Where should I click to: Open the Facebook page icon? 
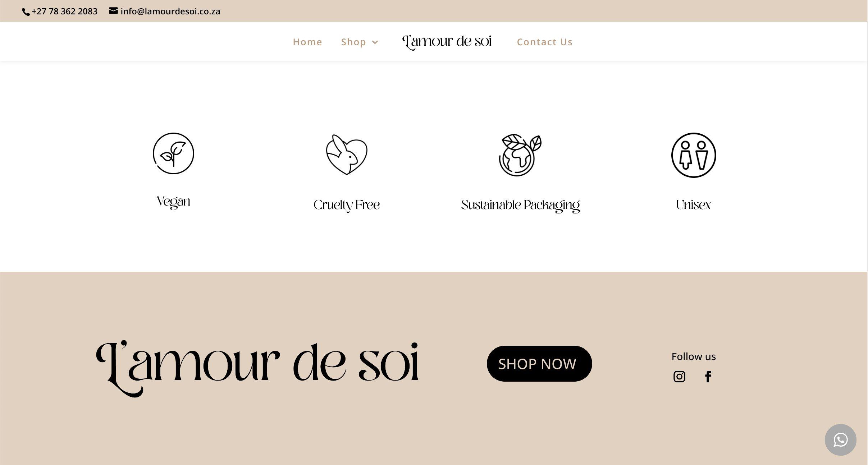708,377
